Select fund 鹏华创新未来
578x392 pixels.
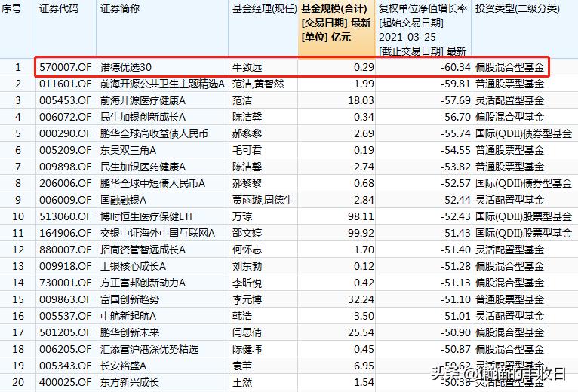130,332
